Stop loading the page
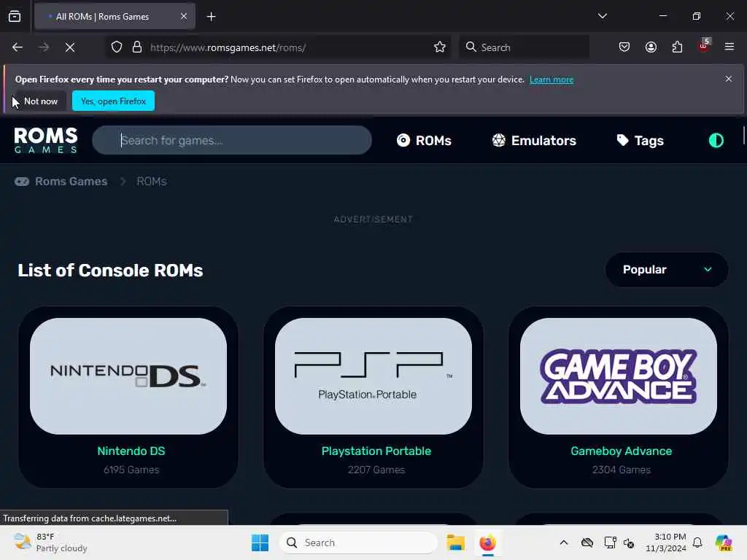The height and width of the screenshot is (560, 747). (70, 47)
